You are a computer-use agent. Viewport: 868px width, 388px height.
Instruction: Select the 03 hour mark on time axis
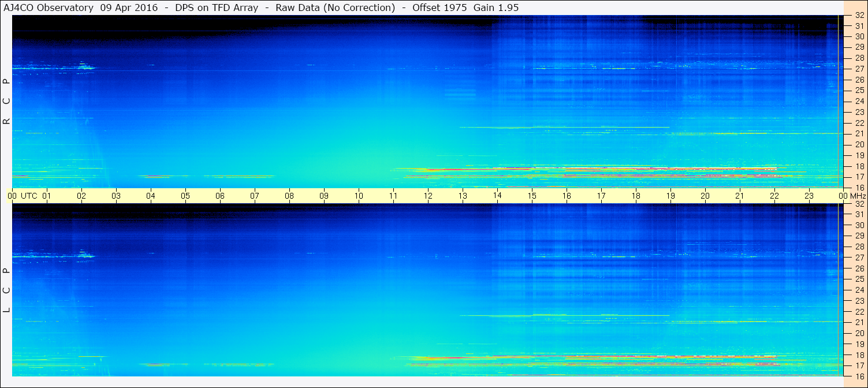coord(116,196)
